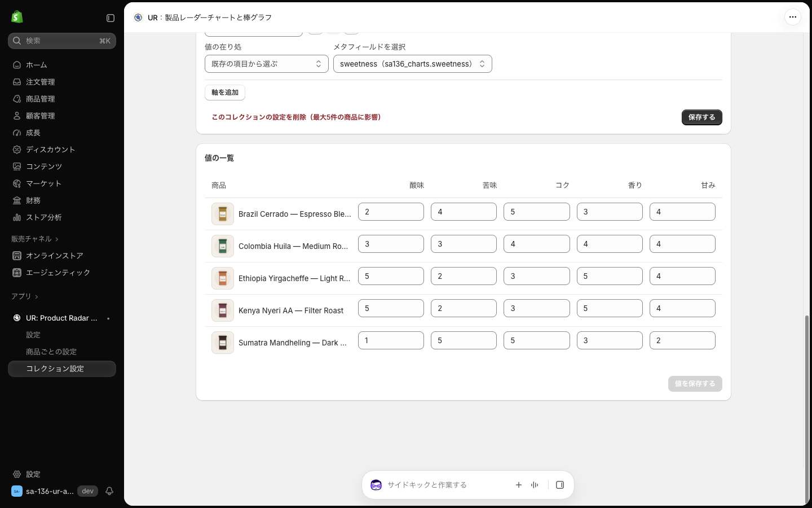The width and height of the screenshot is (812, 508).
Task: Click the red delete collection settings link
Action: point(296,117)
